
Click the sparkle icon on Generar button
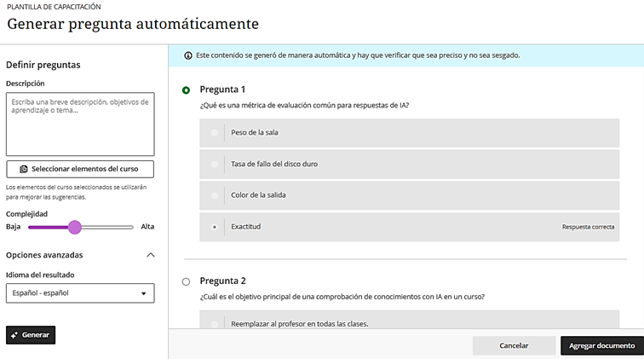14,335
